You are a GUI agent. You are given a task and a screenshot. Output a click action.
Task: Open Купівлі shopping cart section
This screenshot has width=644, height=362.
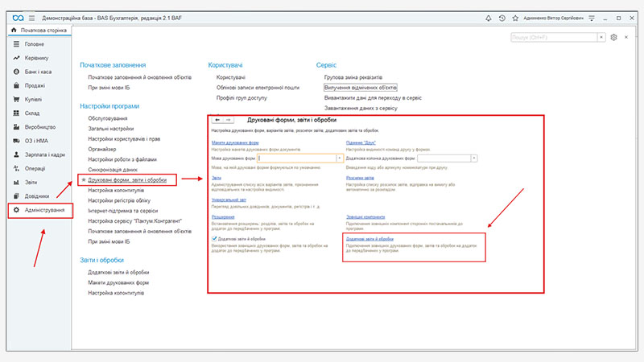[33, 99]
